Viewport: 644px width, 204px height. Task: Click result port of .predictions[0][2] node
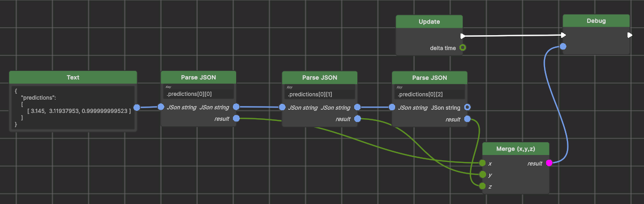tap(467, 119)
